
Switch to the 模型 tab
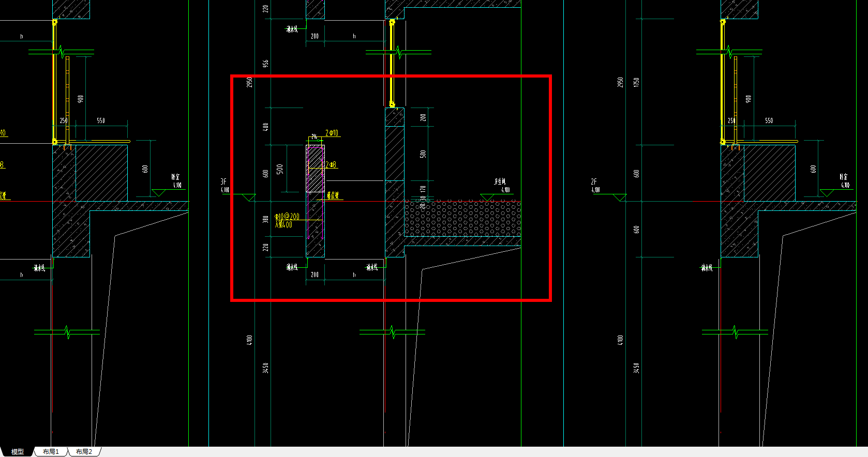(x=17, y=452)
